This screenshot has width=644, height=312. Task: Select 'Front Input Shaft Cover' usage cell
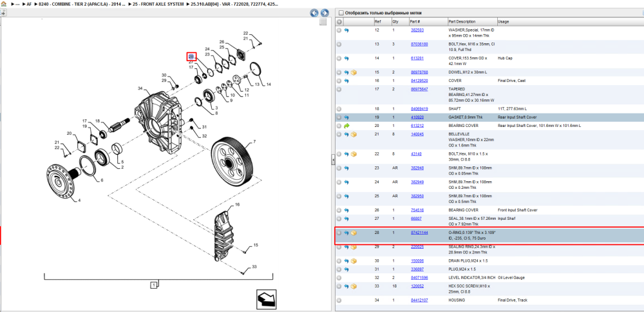tap(517, 210)
